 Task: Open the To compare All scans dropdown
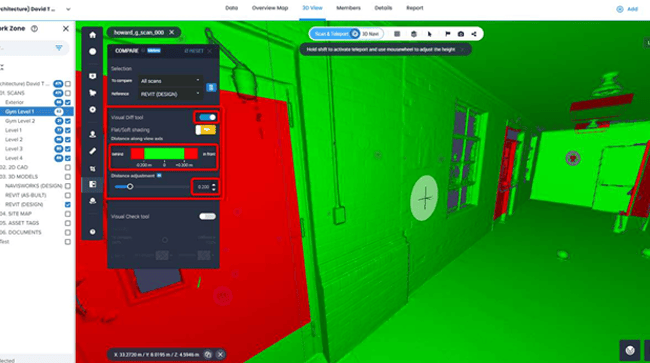[x=170, y=81]
